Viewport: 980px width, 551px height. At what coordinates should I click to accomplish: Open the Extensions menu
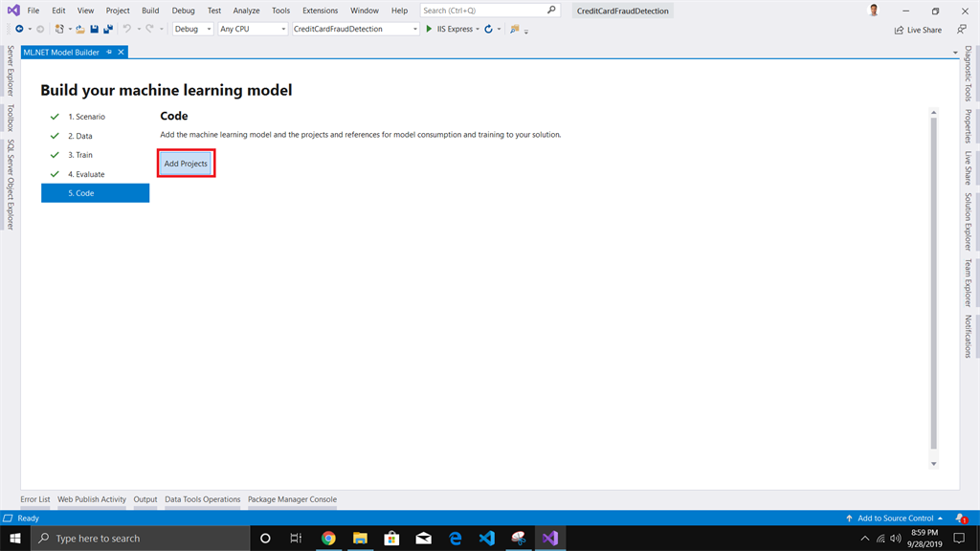point(320,11)
